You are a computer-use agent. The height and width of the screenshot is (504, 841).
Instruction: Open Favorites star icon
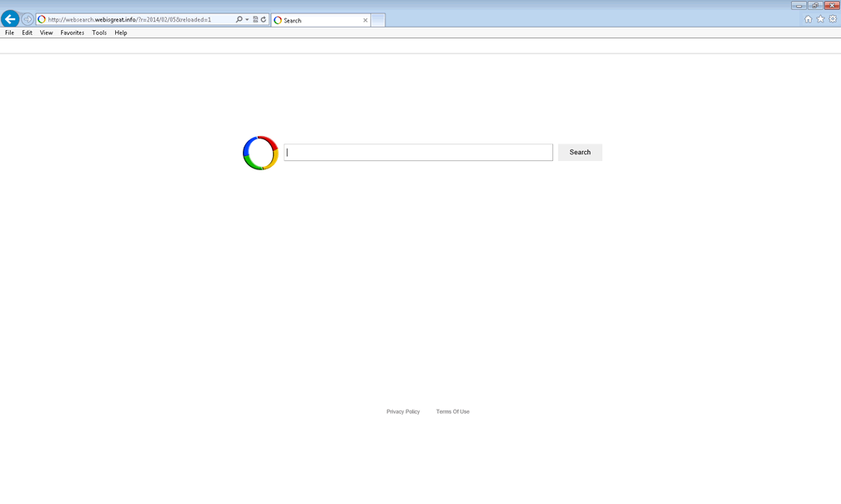coord(820,19)
